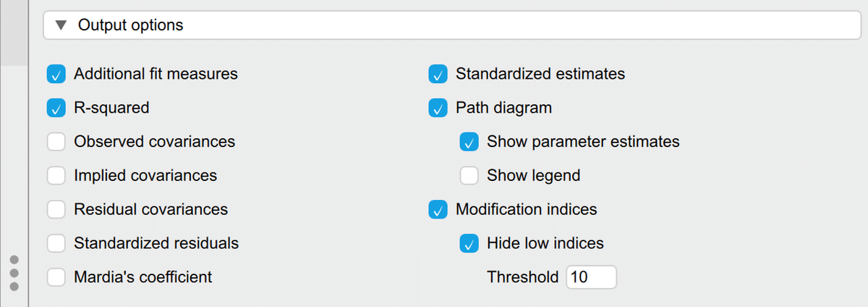Uncheck Modification indices
Screen dimensions: 868x307
click(x=438, y=210)
